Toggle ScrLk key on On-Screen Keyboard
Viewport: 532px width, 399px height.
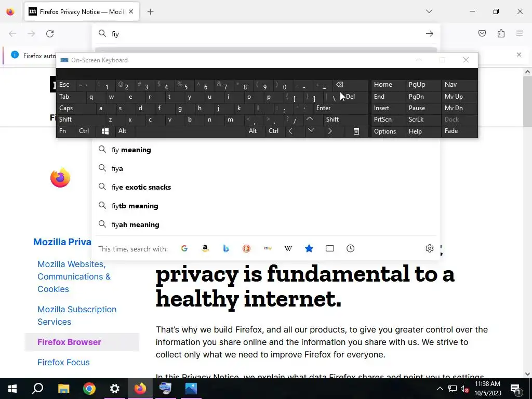pyautogui.click(x=423, y=119)
